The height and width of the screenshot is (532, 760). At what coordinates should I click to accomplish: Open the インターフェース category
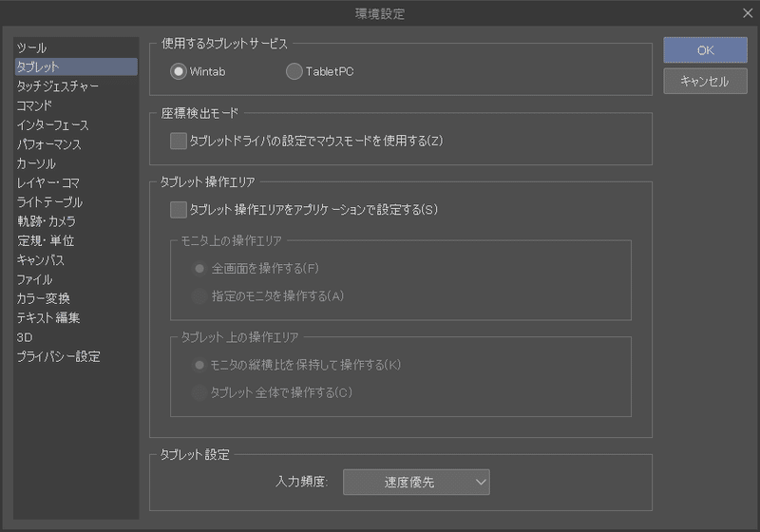pos(76,125)
